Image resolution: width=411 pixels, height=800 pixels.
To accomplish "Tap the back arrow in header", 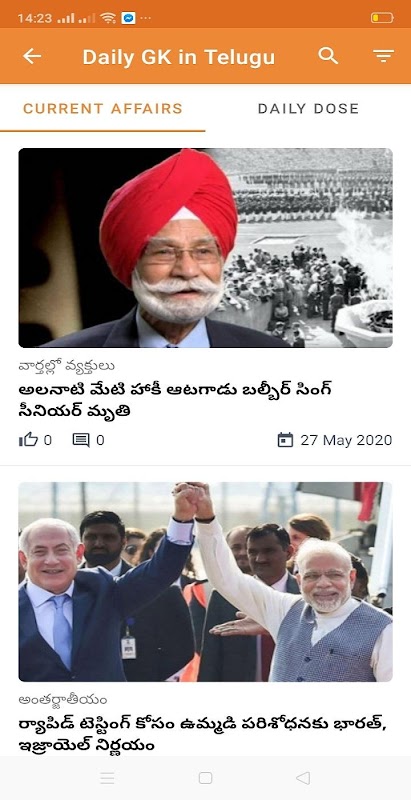I will click(32, 56).
